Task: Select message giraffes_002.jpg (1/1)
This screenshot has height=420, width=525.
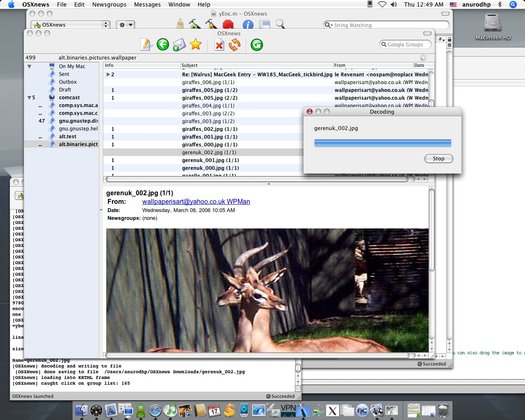Action: tap(203, 129)
